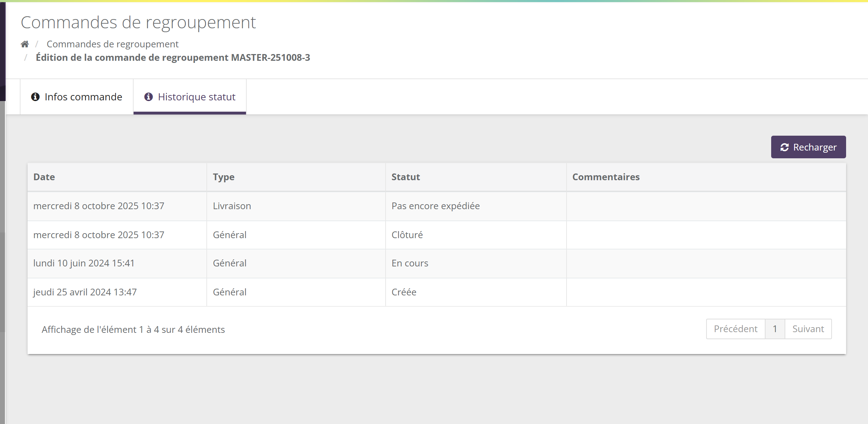Switch to the Historique statut tab
The image size is (868, 424).
point(190,97)
